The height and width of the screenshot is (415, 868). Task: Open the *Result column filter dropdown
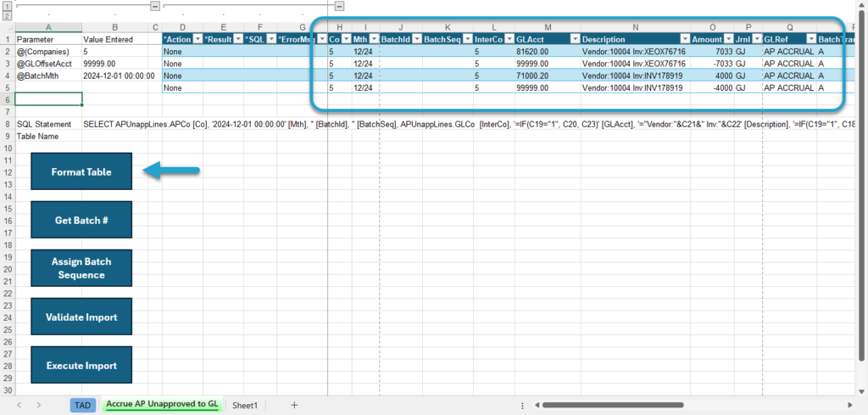point(237,39)
